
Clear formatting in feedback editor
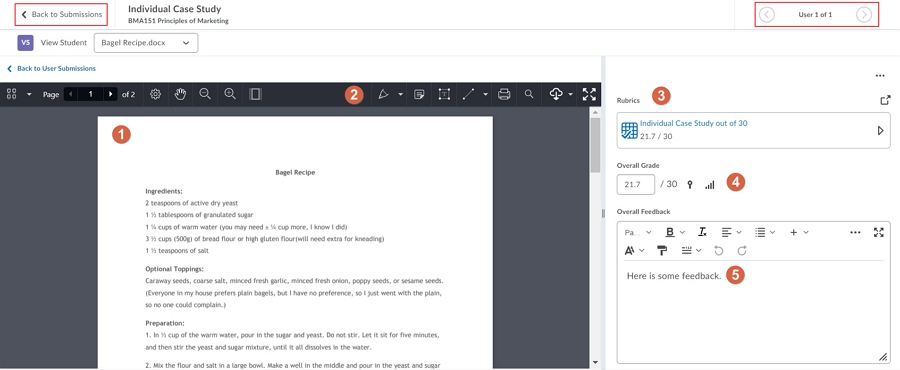pyautogui.click(x=703, y=232)
